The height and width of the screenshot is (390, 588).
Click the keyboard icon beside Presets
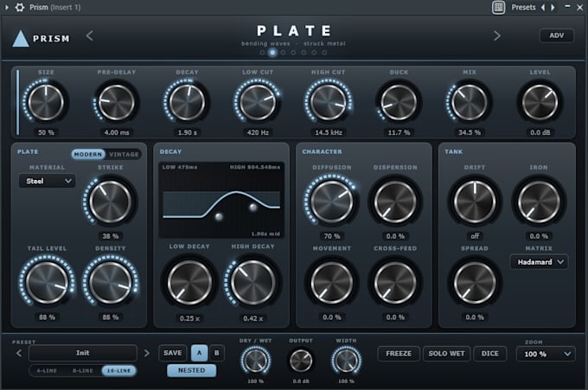498,7
